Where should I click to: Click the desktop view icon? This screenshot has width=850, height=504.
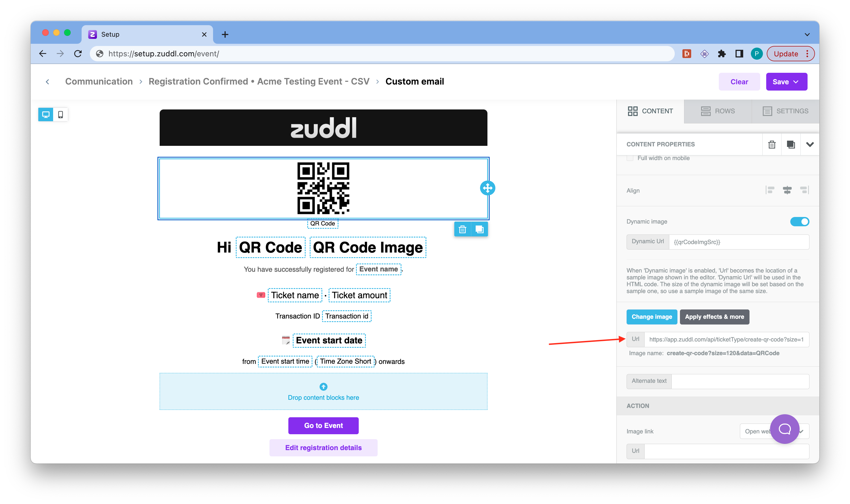[46, 115]
